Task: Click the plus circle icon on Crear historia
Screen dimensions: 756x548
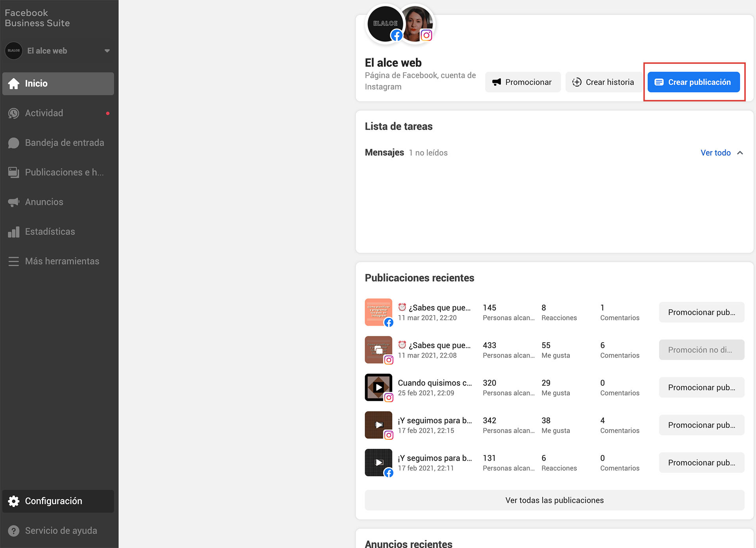Action: (x=577, y=82)
